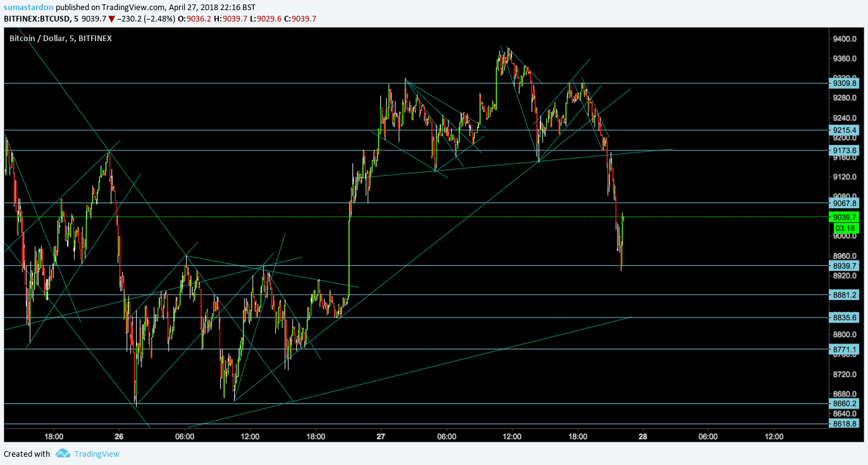
Task: Select the 9067.8 price level label
Action: [x=844, y=203]
